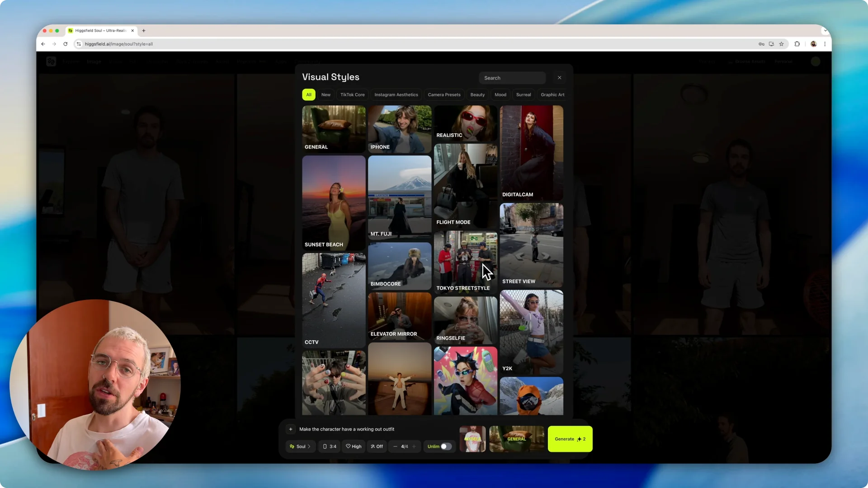Image resolution: width=868 pixels, height=488 pixels.
Task: Click the Visual Styles search field
Action: (x=512, y=78)
